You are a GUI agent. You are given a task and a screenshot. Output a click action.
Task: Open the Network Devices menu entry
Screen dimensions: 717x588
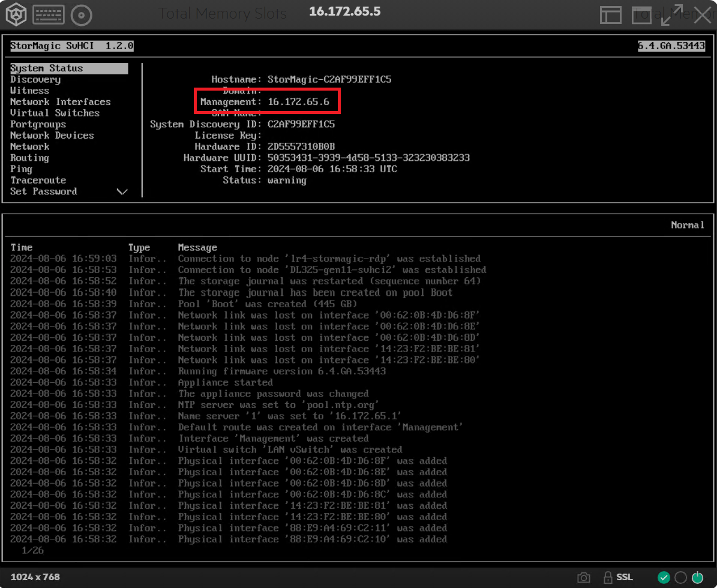[52, 136]
